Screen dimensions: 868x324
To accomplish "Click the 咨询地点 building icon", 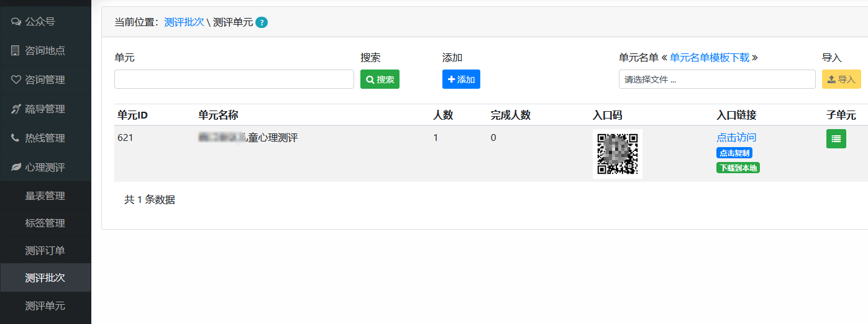I will (x=16, y=50).
